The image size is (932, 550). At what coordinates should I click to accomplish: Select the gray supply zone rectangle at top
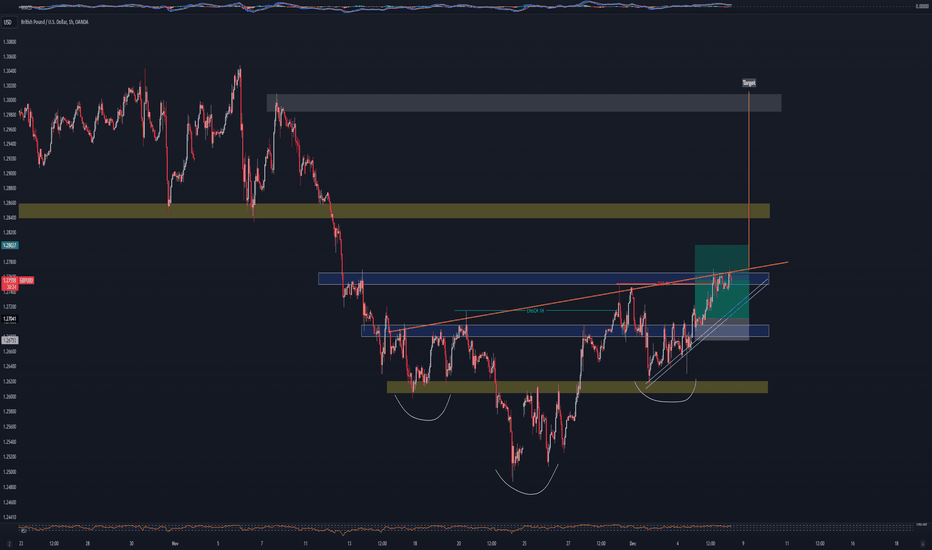[x=524, y=102]
